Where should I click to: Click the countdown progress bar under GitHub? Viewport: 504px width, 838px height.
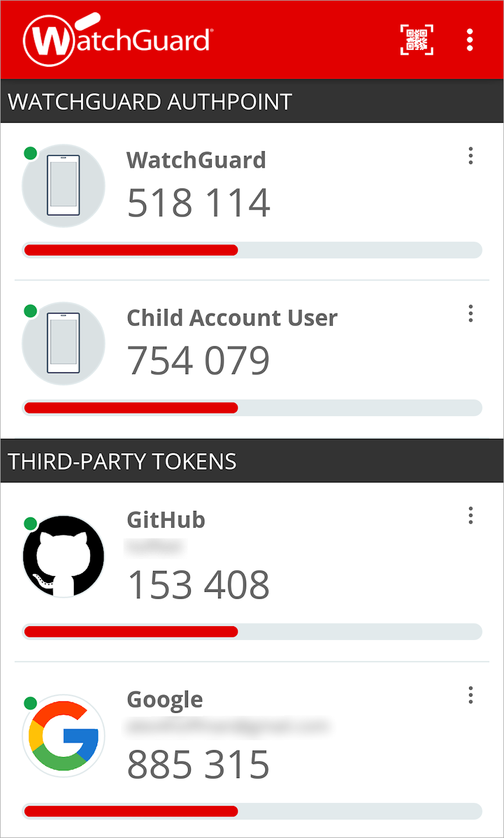(252, 631)
